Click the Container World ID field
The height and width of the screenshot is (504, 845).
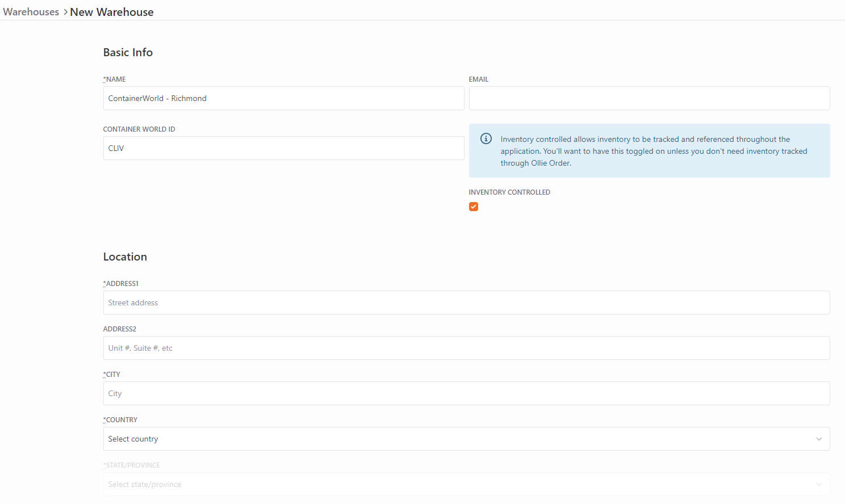(283, 148)
